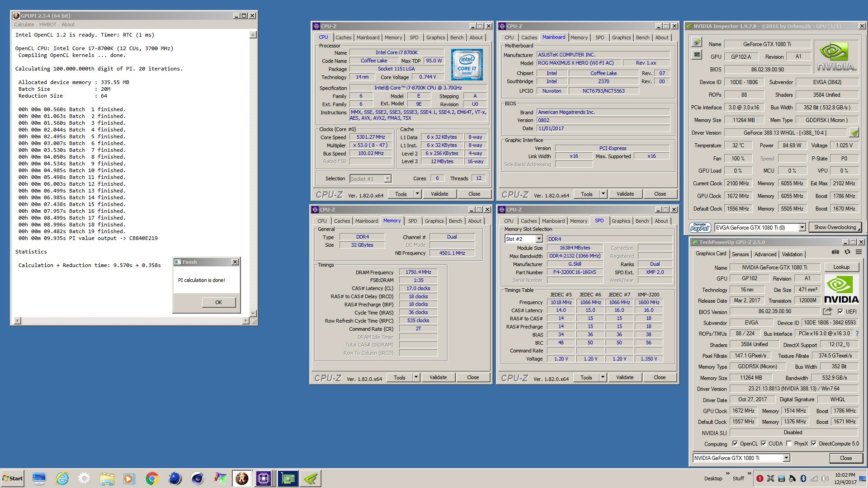Click the Core Speed value 5301.27 MHz
The width and height of the screenshot is (868, 488).
click(371, 137)
